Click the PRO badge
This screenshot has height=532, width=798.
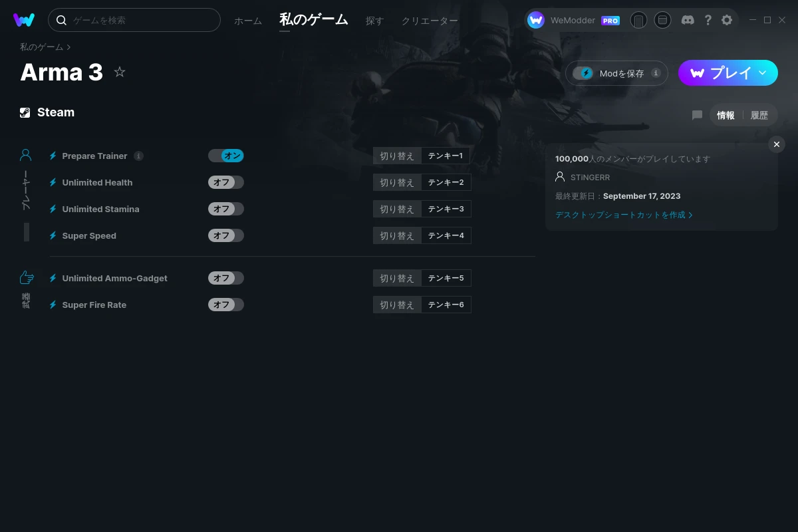pos(610,21)
